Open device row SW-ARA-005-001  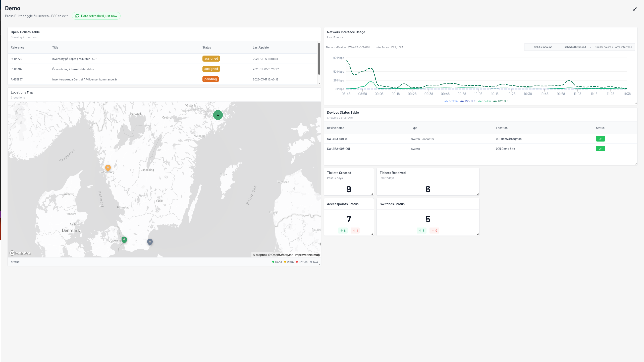[480, 149]
